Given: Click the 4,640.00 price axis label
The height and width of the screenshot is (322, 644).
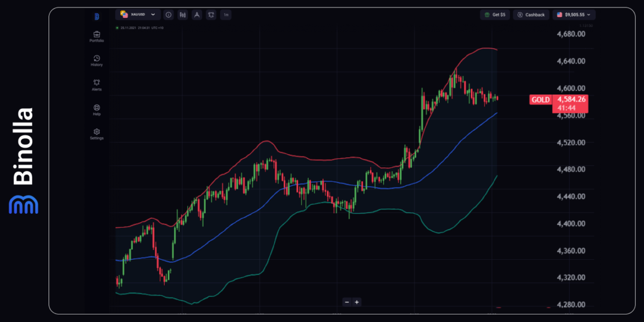Looking at the screenshot, I should pos(570,61).
